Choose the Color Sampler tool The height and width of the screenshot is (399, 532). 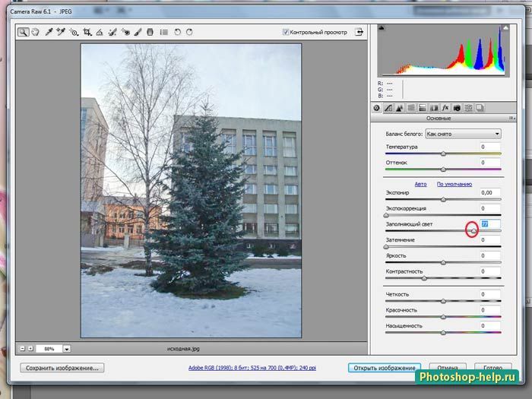coord(61,32)
